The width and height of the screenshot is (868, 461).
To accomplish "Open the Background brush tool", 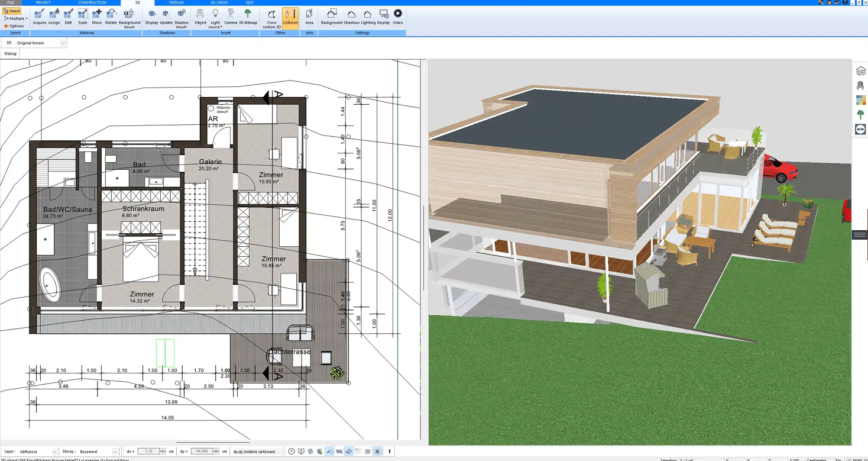I will point(129,18).
